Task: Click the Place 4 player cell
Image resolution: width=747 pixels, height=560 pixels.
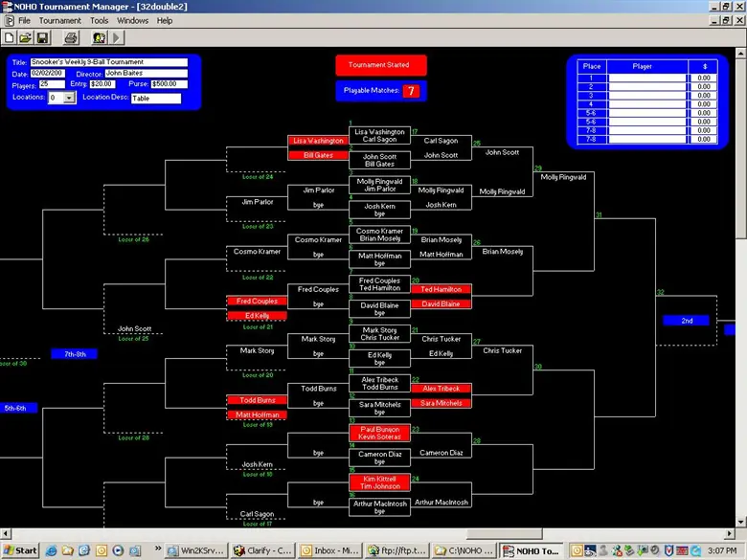Action: [647, 103]
